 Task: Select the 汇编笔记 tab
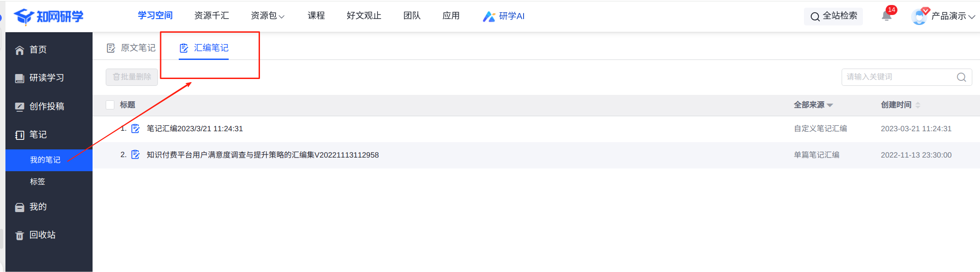204,48
